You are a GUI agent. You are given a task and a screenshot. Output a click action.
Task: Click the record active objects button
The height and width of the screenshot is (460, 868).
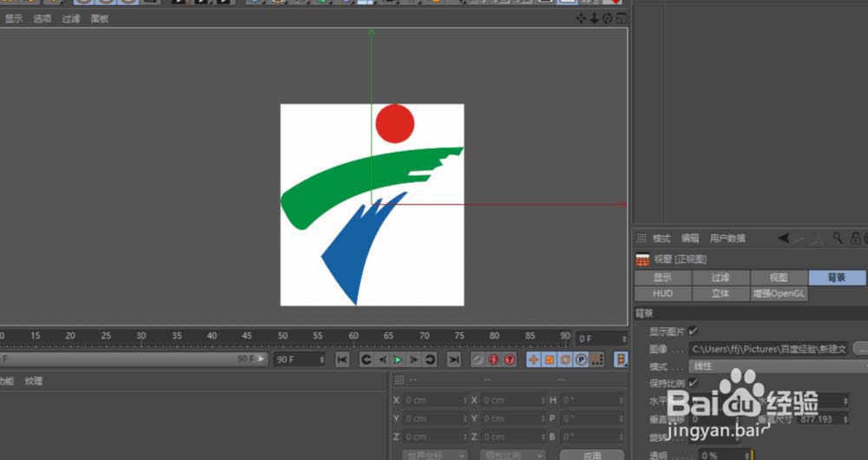pyautogui.click(x=477, y=359)
